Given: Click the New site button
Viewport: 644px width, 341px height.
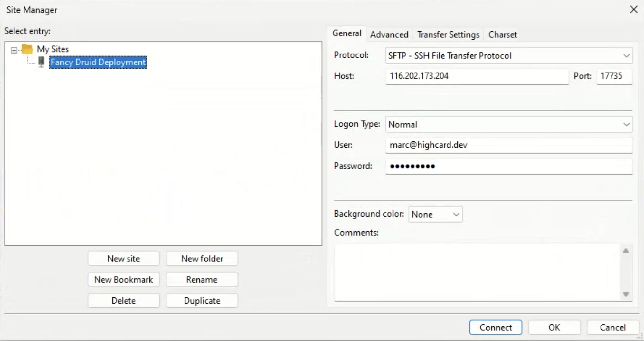Looking at the screenshot, I should coord(124,258).
